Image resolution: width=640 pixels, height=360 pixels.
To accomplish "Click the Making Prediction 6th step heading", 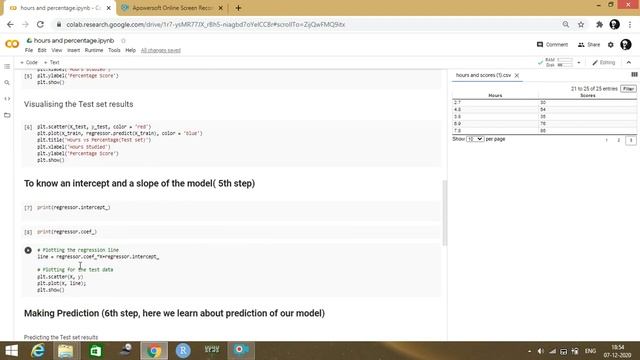I will [x=174, y=313].
